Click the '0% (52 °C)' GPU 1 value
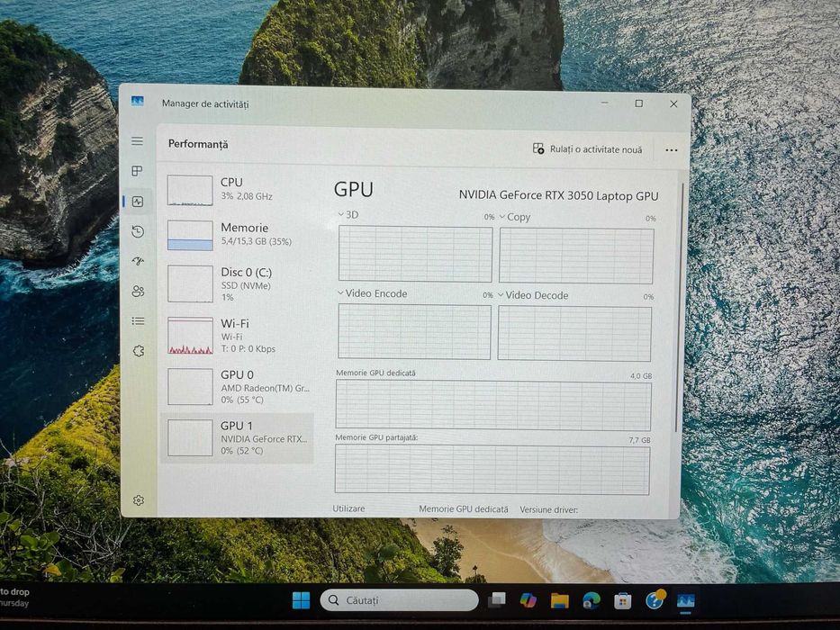This screenshot has height=630, width=840. pyautogui.click(x=242, y=451)
